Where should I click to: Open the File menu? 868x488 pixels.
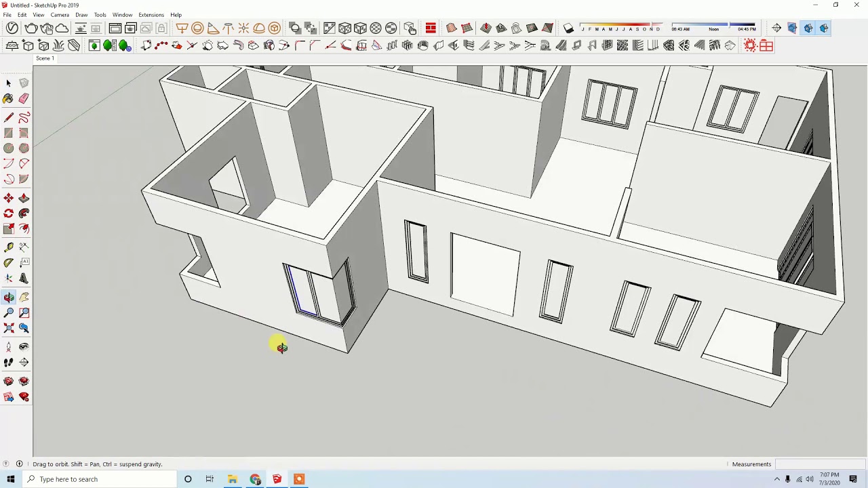click(7, 15)
